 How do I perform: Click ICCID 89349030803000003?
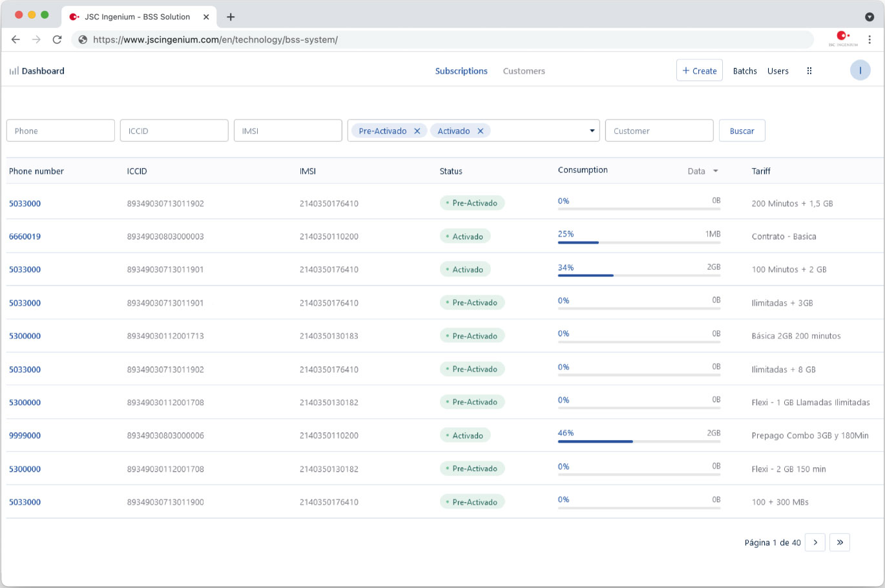click(165, 236)
